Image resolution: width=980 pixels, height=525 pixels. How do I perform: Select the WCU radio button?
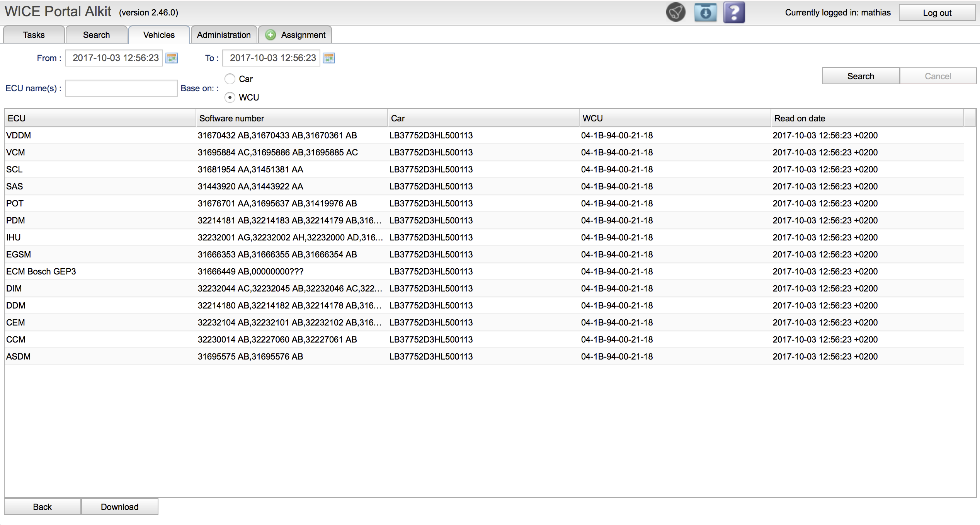[x=230, y=97]
